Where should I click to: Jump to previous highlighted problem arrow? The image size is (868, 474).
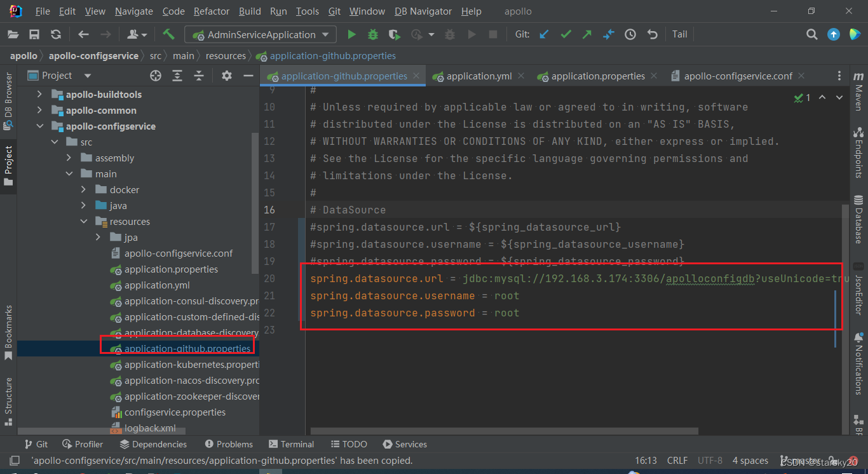click(x=822, y=98)
